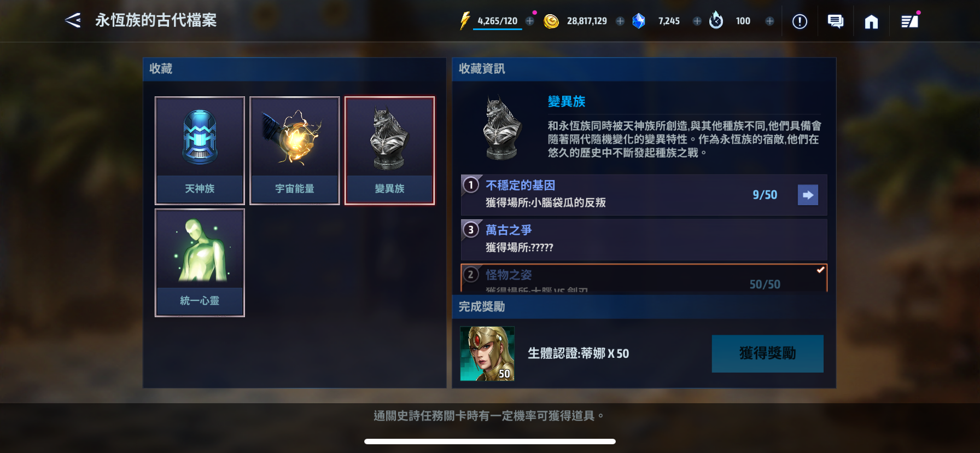
Task: Add gold with plus beside 28,817,129
Action: point(620,21)
